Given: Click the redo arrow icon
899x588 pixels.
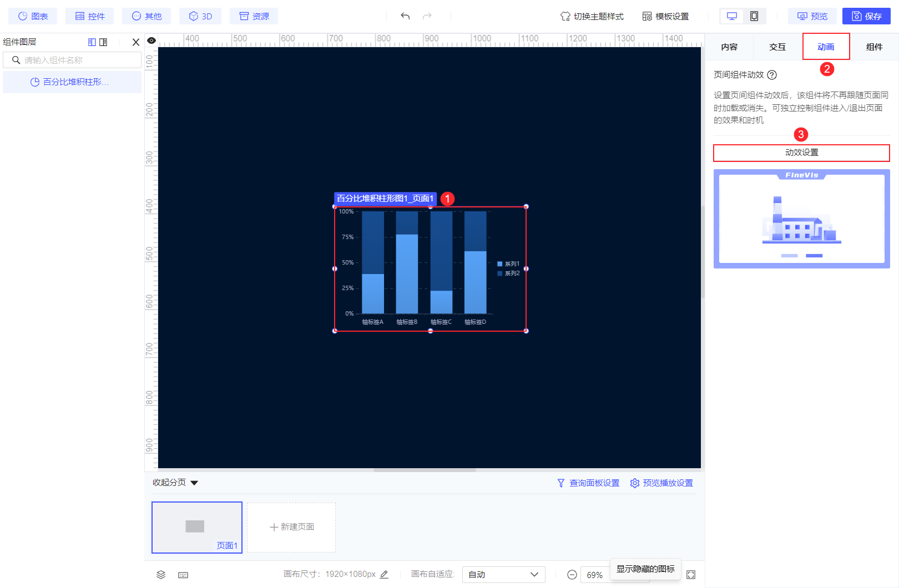Looking at the screenshot, I should (x=427, y=16).
